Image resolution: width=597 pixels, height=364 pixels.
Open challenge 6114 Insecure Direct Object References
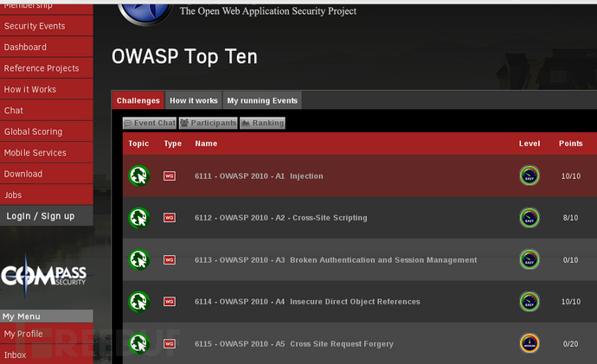click(307, 302)
